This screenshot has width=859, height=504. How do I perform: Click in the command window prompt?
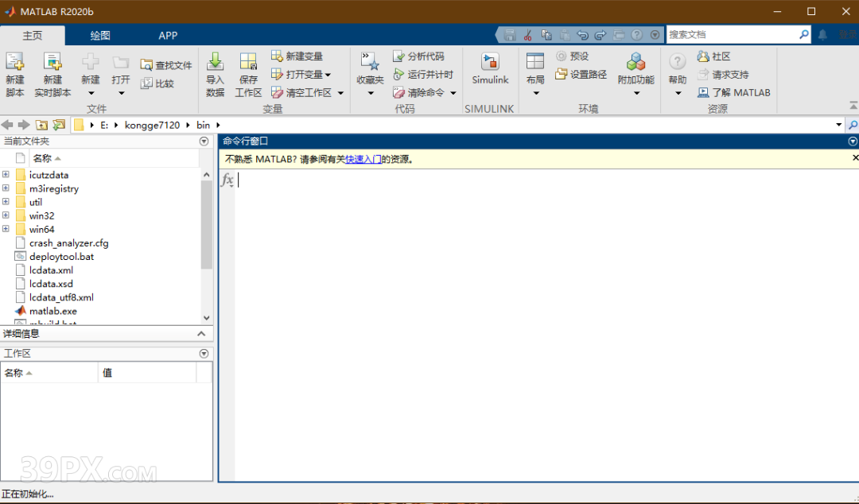(x=546, y=180)
